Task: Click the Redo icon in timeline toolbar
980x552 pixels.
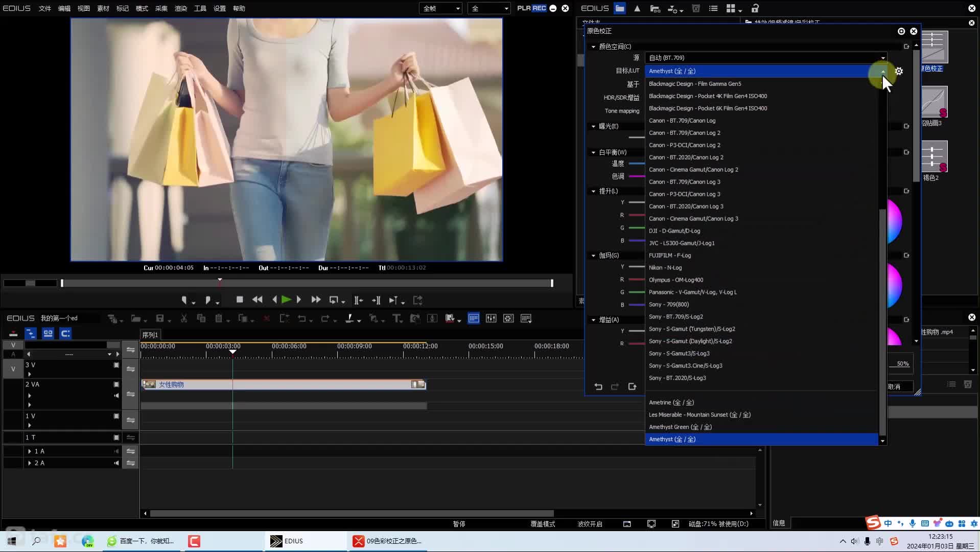Action: (325, 318)
